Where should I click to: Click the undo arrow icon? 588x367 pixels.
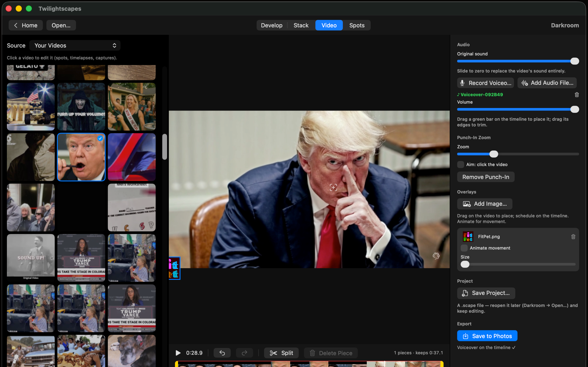(222, 353)
